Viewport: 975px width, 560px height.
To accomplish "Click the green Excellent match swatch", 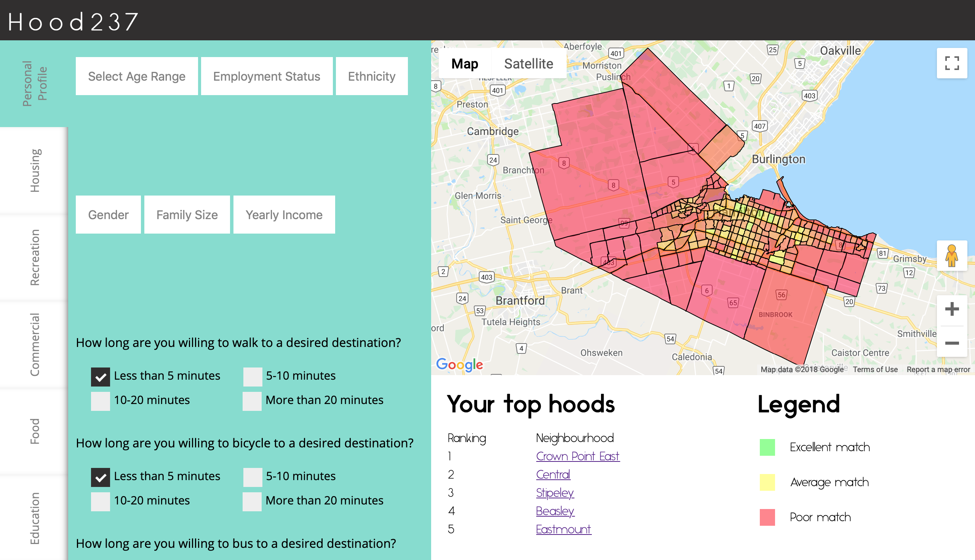I will 767,447.
